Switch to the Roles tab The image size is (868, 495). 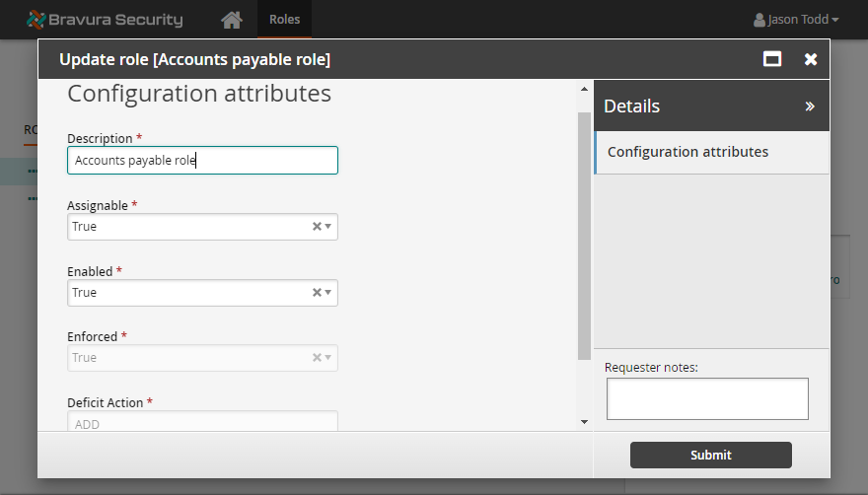[x=284, y=20]
